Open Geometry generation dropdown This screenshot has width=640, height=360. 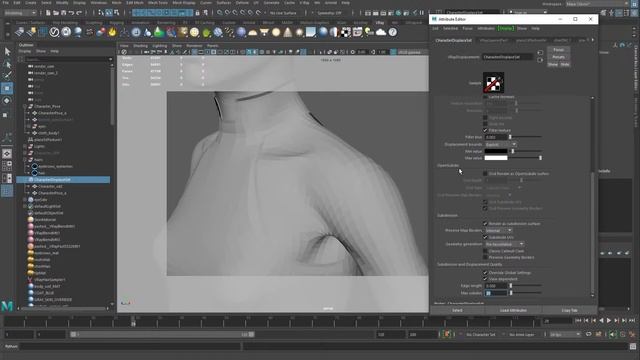[x=504, y=244]
